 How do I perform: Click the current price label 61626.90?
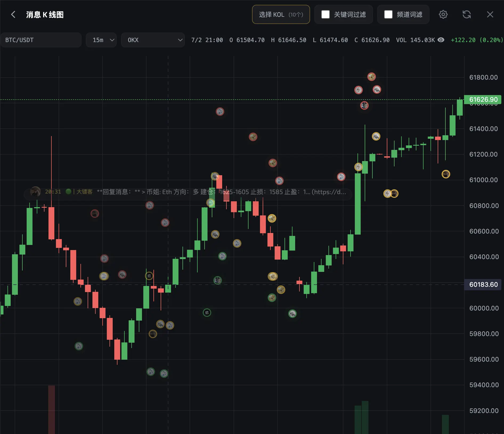483,99
